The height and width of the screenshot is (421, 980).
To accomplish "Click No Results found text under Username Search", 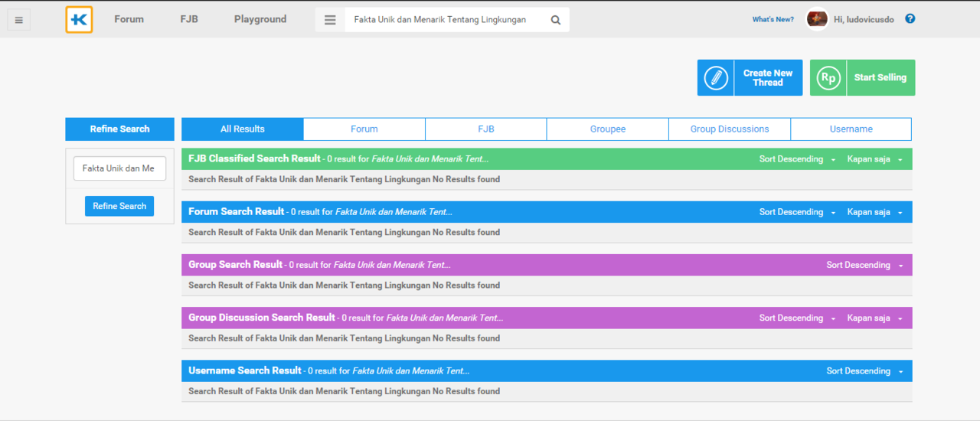I will click(466, 391).
